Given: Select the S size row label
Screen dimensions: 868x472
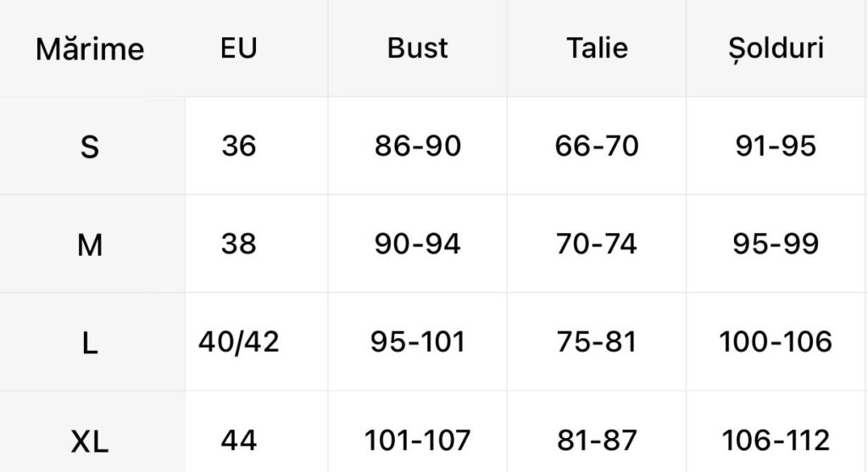Looking at the screenshot, I should (x=90, y=147).
